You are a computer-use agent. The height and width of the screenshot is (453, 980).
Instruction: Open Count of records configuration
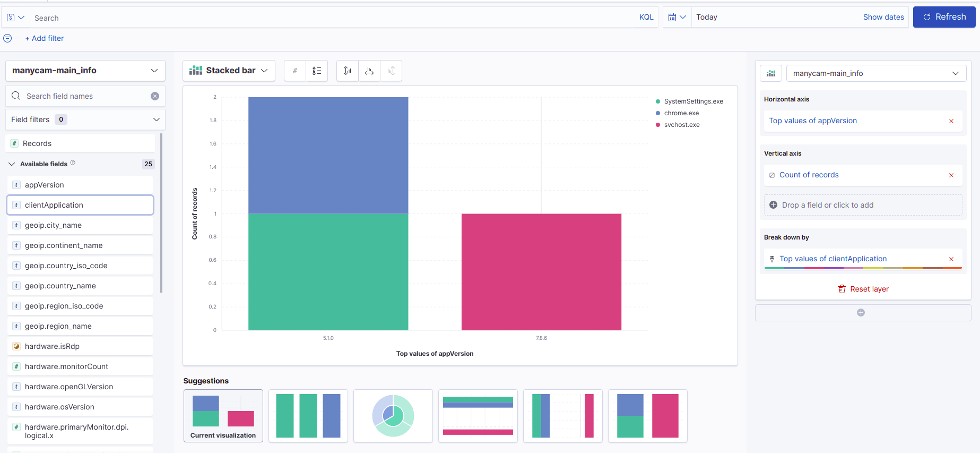click(x=809, y=175)
